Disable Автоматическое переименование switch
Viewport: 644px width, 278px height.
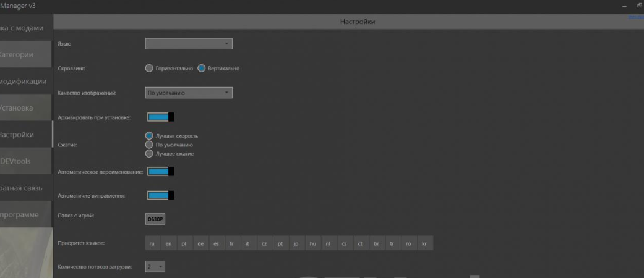coord(160,171)
